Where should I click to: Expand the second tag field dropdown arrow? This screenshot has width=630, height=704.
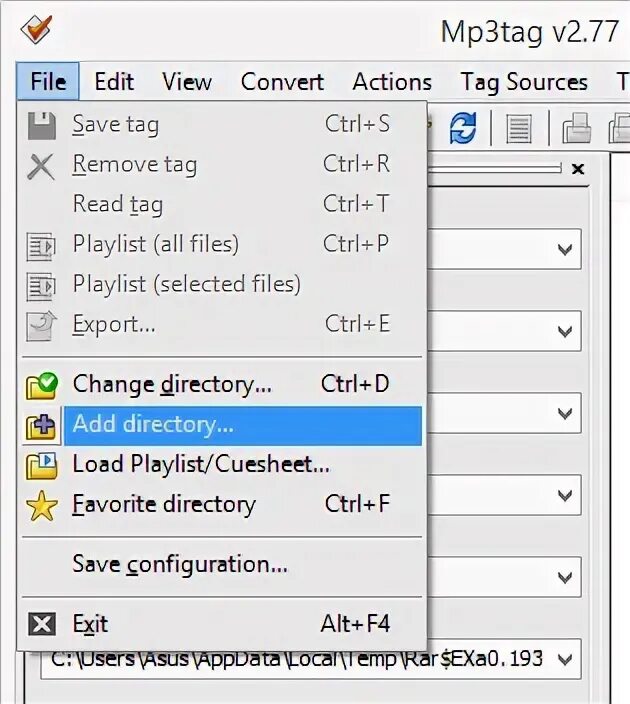click(566, 331)
